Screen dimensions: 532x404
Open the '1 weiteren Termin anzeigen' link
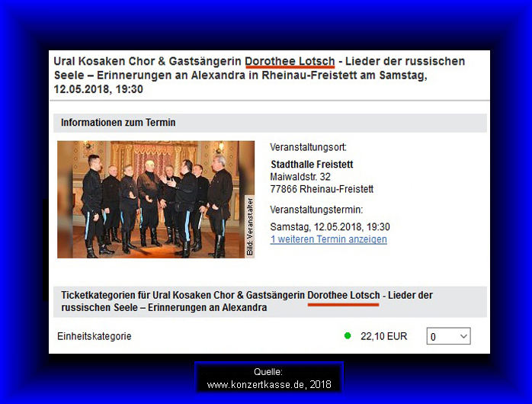[x=328, y=239]
